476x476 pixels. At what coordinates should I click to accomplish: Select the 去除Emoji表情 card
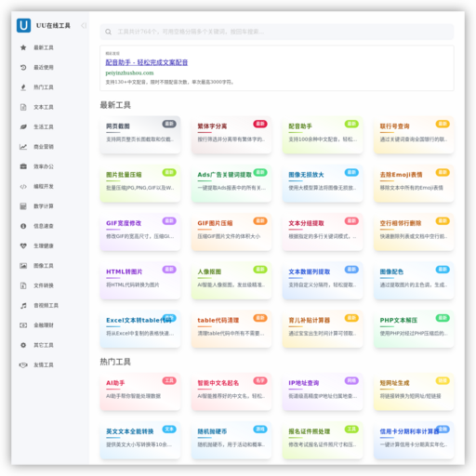point(414,183)
